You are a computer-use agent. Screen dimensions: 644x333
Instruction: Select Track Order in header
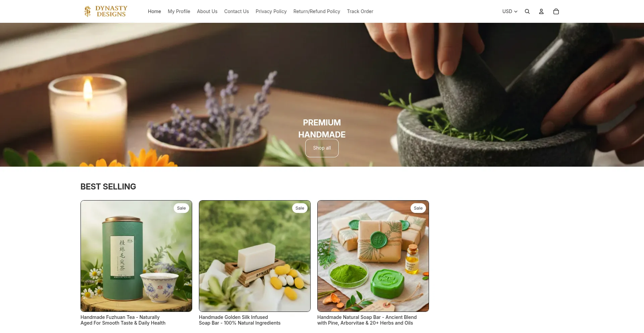point(360,11)
